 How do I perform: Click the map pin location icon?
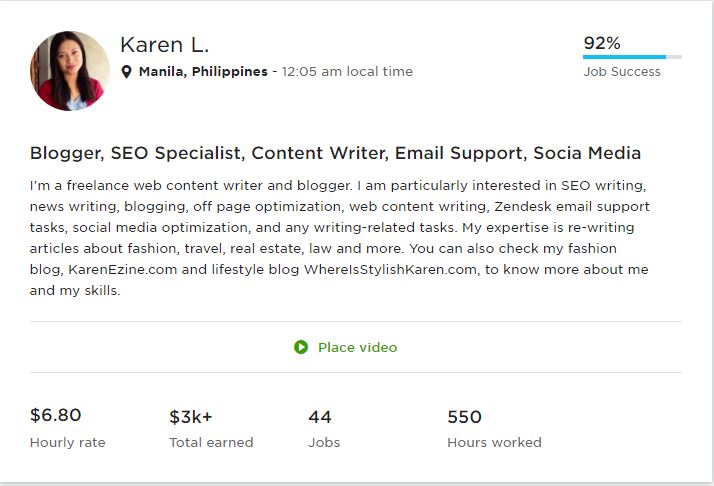(127, 72)
